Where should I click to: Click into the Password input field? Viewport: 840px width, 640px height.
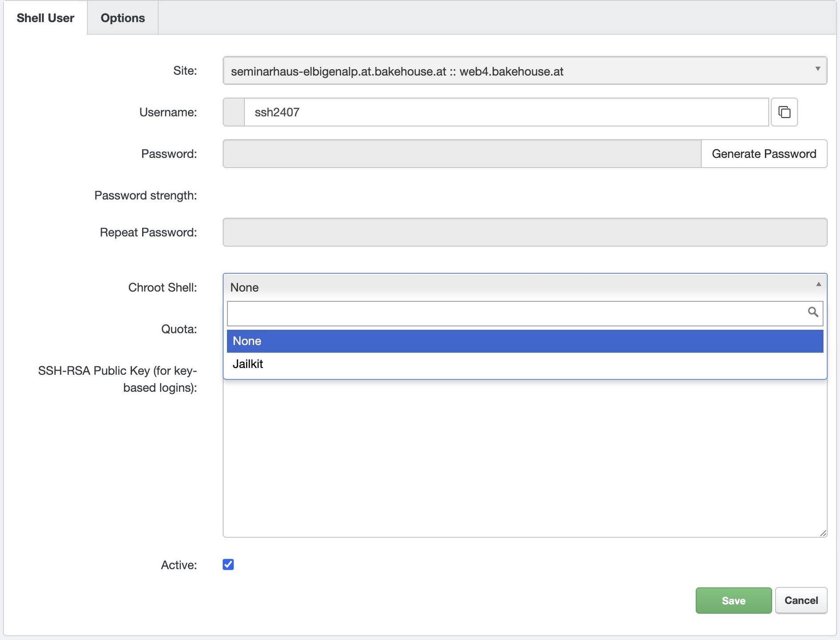(462, 154)
